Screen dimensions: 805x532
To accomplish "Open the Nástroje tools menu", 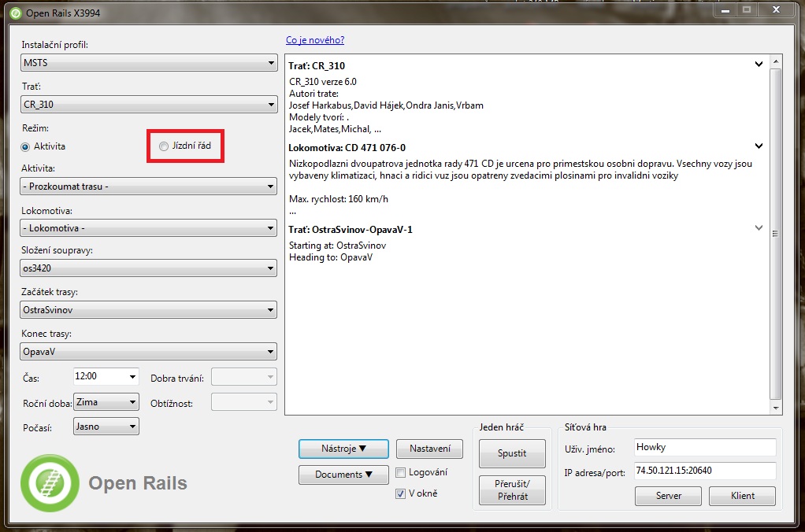I will click(x=343, y=449).
